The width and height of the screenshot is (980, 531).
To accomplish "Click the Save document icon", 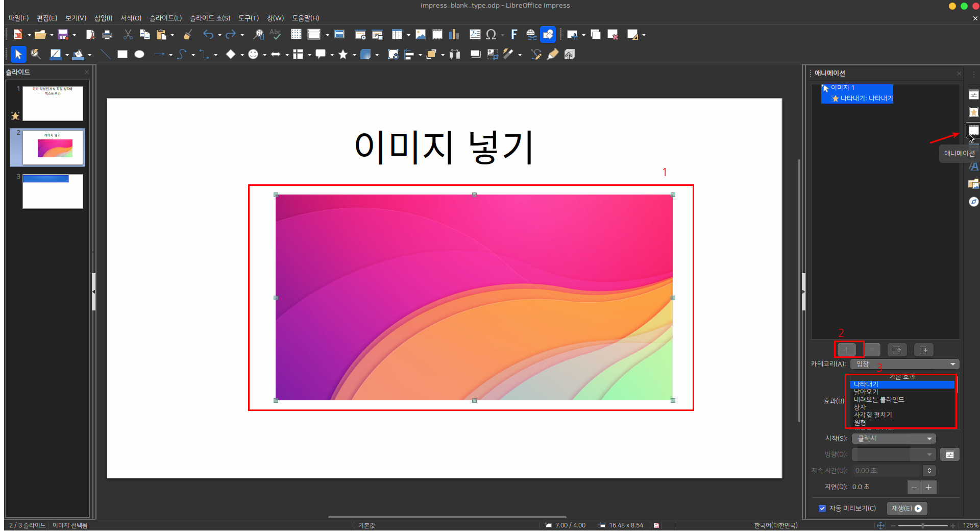I will [63, 35].
